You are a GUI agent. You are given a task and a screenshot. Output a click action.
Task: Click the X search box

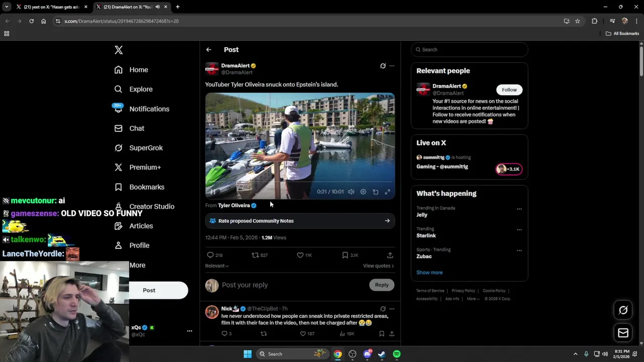[469, 50]
